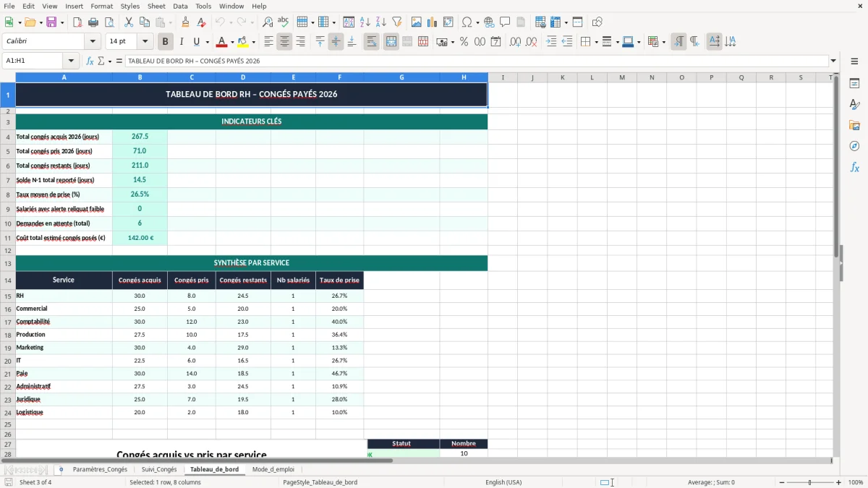Cut the selection with scissors icon

128,22
